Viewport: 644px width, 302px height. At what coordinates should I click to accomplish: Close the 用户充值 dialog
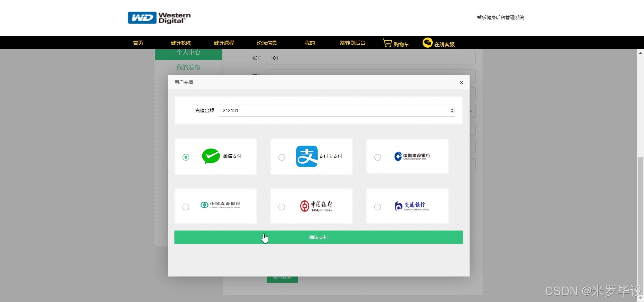click(x=462, y=83)
